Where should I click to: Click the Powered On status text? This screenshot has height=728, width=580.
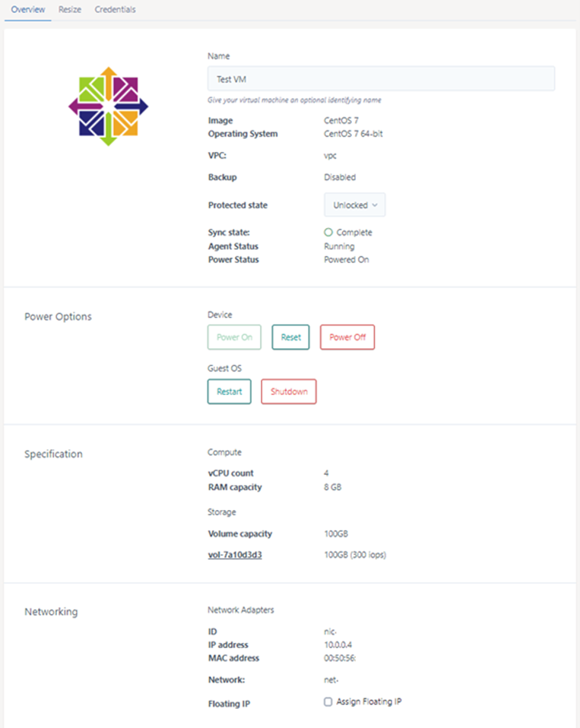(x=347, y=260)
